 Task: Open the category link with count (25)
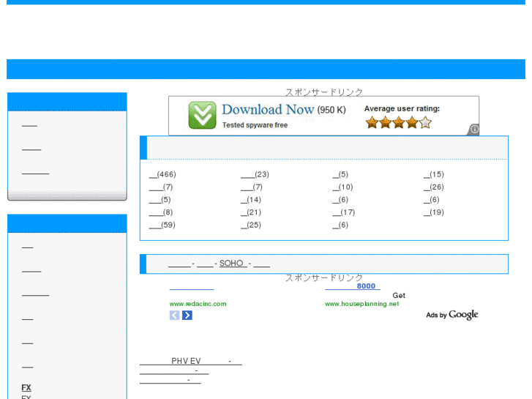coord(251,225)
